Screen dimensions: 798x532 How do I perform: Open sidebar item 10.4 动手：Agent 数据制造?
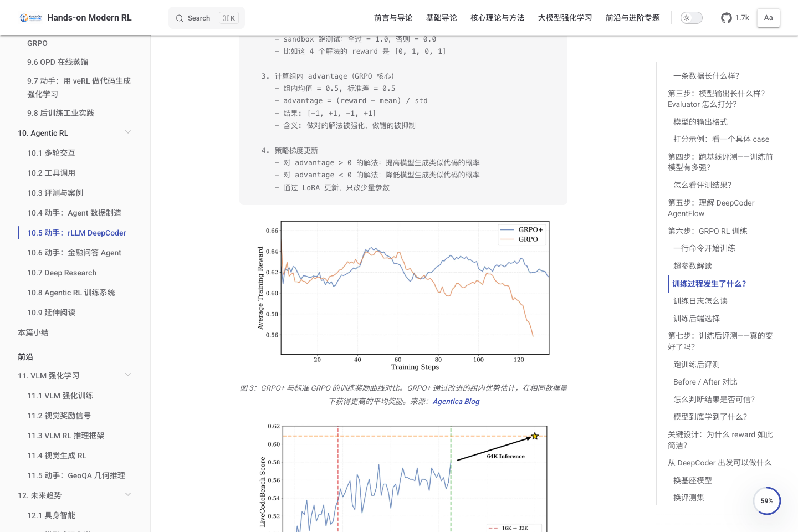point(74,213)
